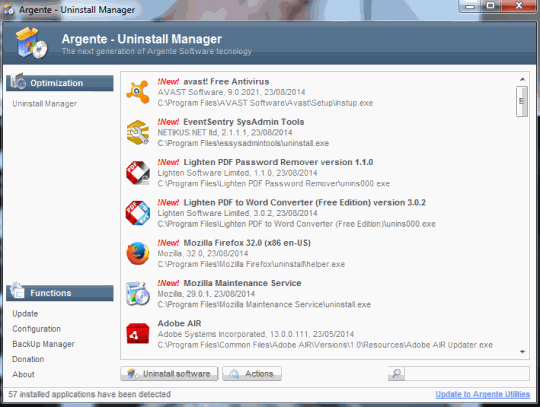Click the magnifier search icon
The image size is (540, 407).
click(396, 373)
